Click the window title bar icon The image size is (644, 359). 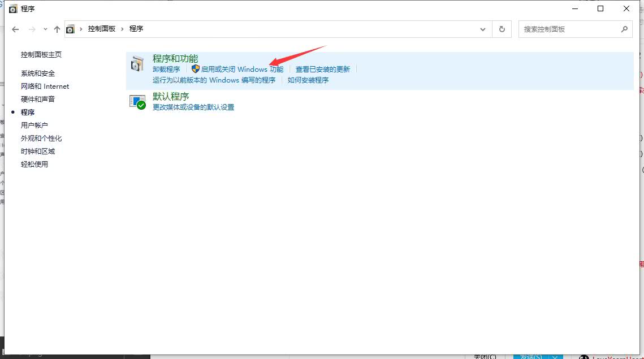(x=13, y=8)
